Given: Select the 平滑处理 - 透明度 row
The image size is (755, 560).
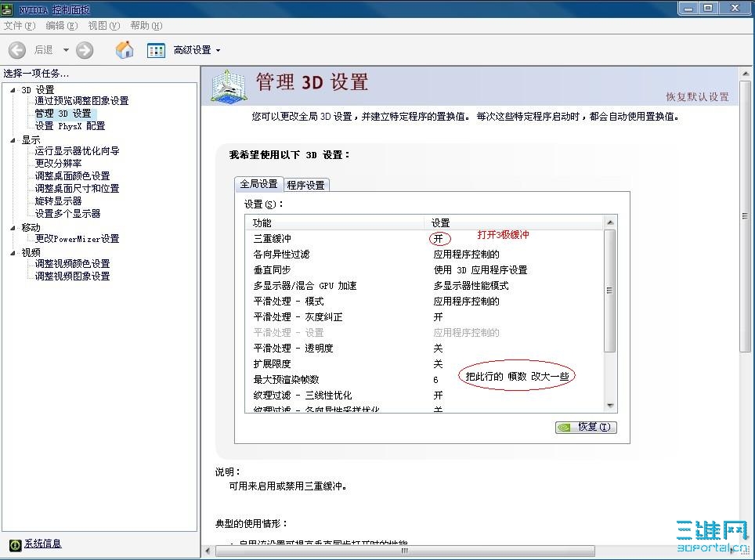Looking at the screenshot, I should 424,348.
